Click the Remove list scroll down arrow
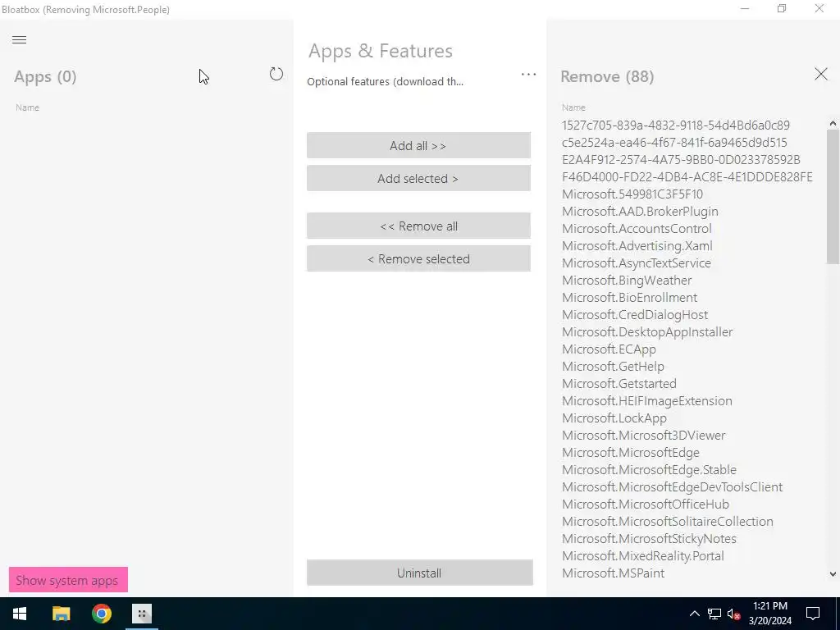Image resolution: width=840 pixels, height=630 pixels. click(x=833, y=573)
